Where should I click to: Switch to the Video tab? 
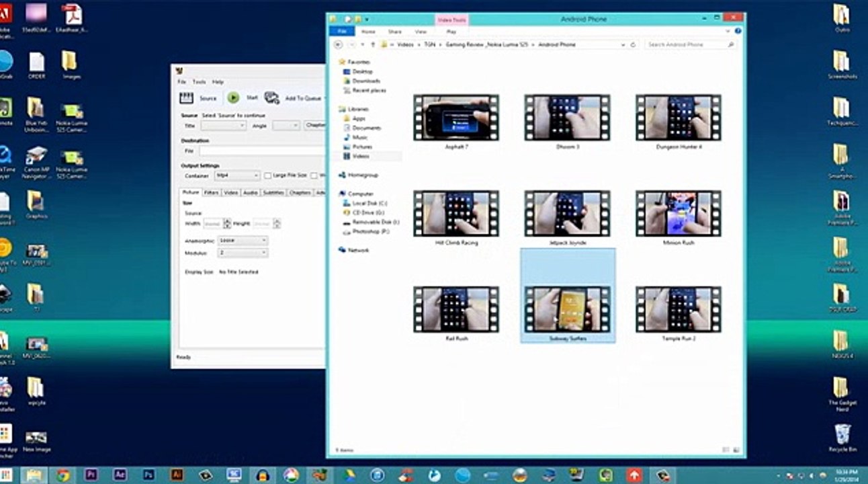point(231,193)
